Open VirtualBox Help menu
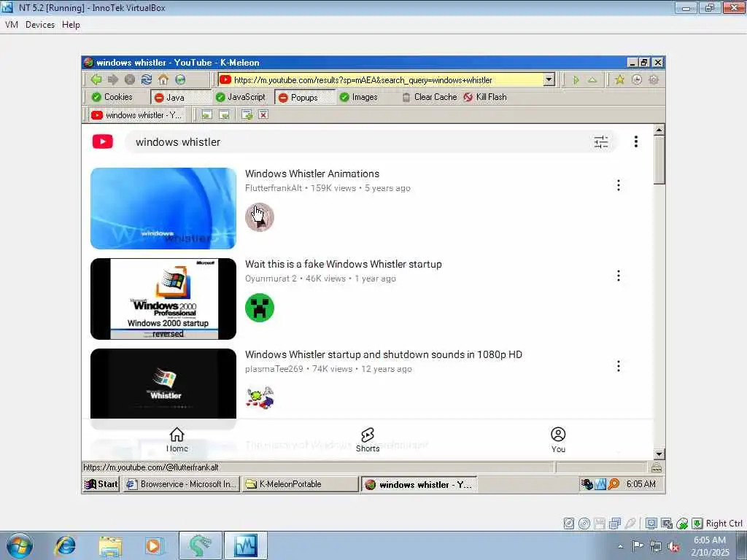The width and height of the screenshot is (747, 560). coord(71,25)
